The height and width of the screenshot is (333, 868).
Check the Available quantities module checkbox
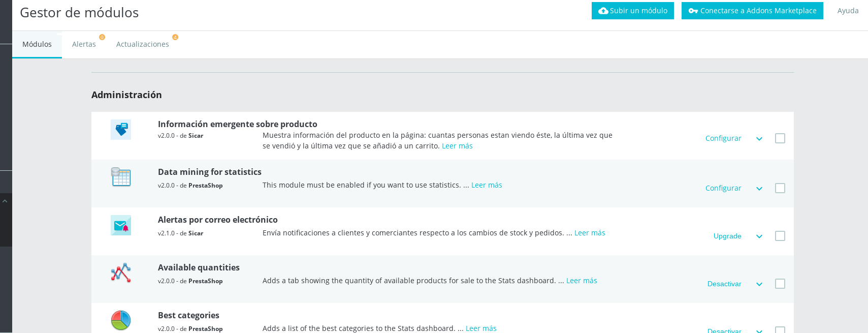[780, 284]
